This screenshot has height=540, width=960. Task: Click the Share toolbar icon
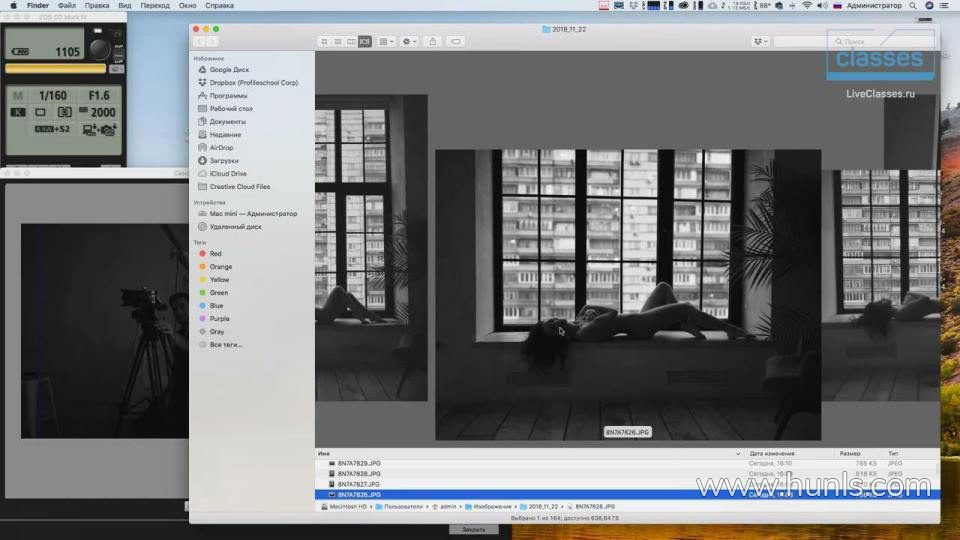point(433,42)
